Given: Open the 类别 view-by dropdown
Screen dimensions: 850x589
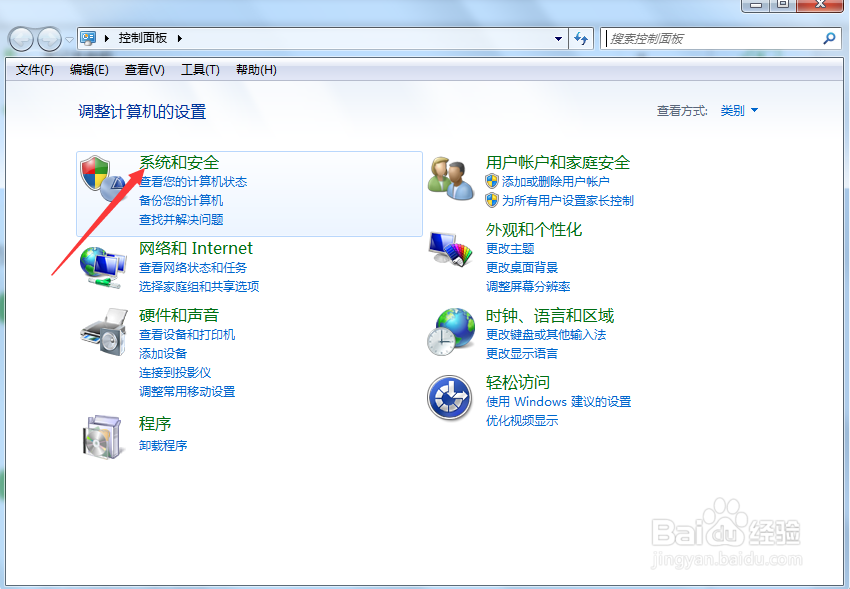Looking at the screenshot, I should click(x=739, y=111).
